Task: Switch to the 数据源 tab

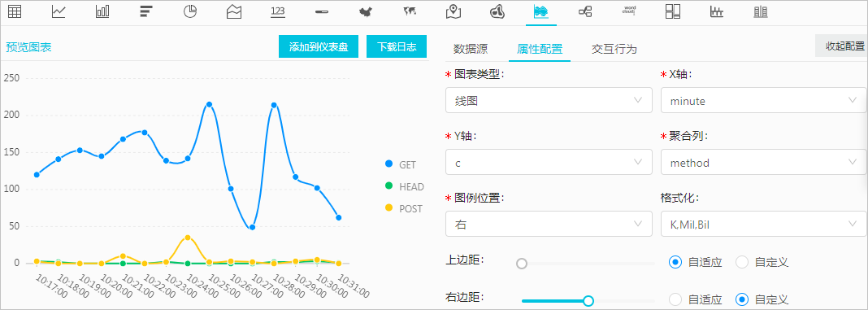Action: coord(471,49)
